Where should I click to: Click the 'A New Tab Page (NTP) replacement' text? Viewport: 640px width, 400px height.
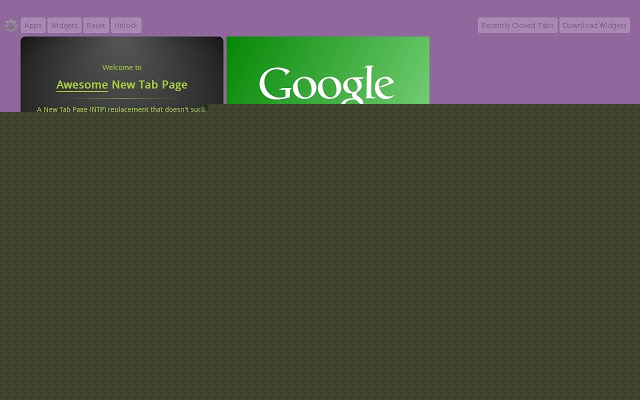click(x=92, y=109)
